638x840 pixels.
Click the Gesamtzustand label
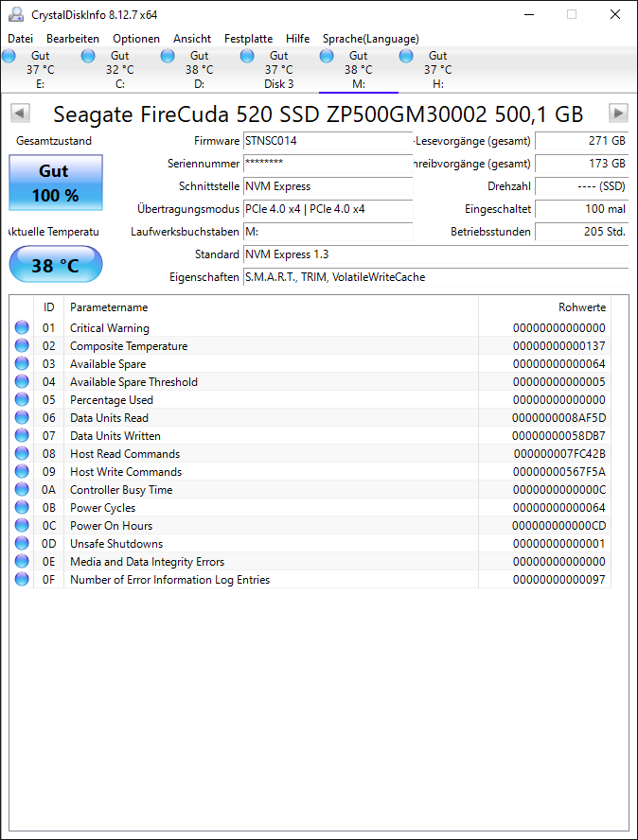pyautogui.click(x=54, y=141)
